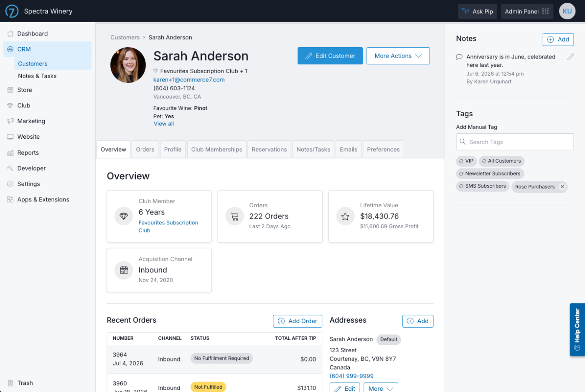Click the 222 Orders value
Viewport: 585px width, 392px height.
(x=269, y=216)
